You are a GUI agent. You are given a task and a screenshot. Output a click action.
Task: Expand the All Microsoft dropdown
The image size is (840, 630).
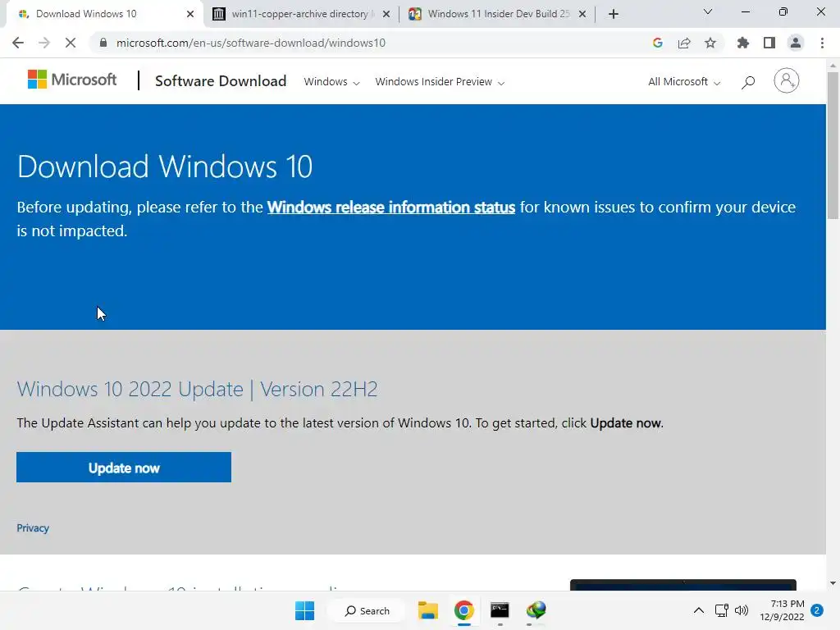(x=684, y=82)
